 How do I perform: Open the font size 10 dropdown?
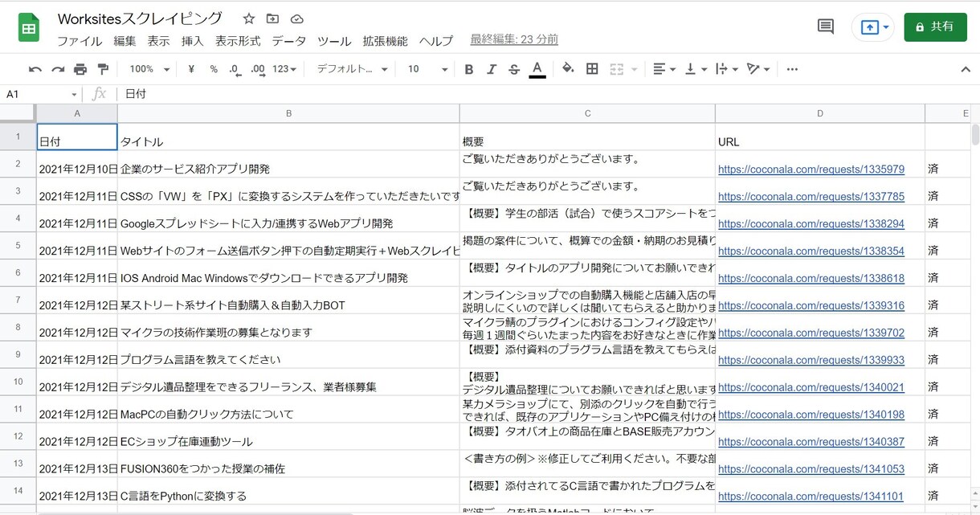click(427, 69)
